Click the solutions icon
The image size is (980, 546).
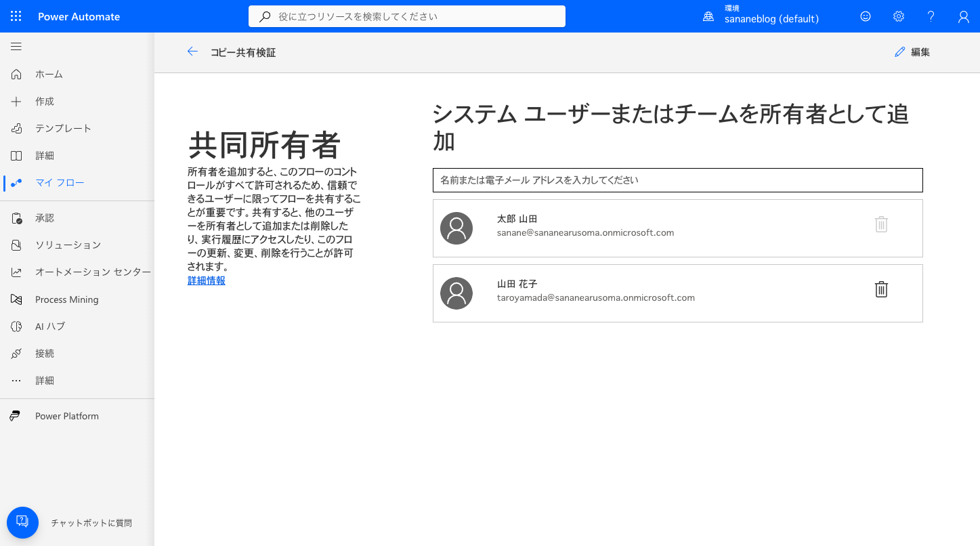pos(16,245)
